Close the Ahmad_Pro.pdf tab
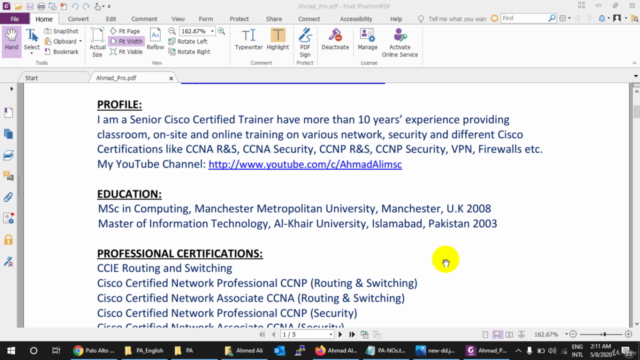This screenshot has width=640, height=360. pos(171,78)
